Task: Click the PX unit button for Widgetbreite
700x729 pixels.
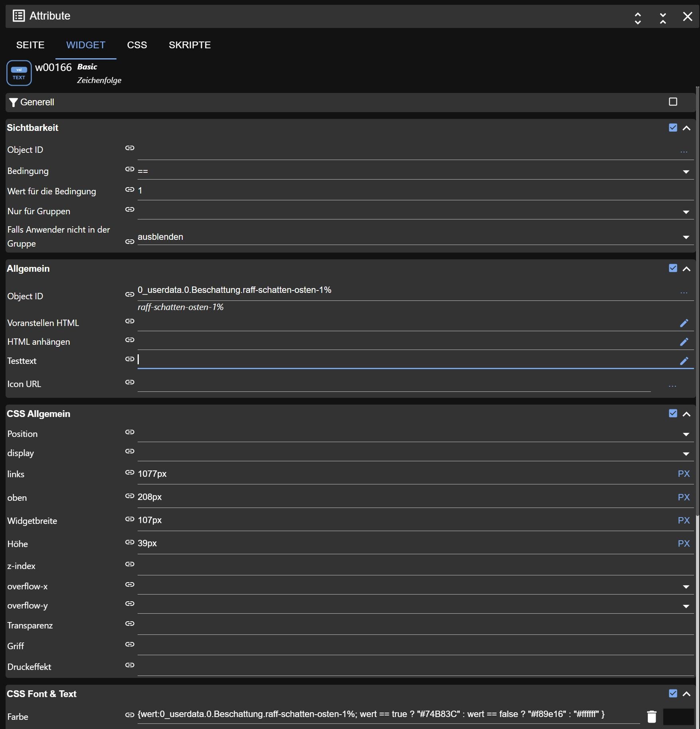Action: pyautogui.click(x=684, y=520)
